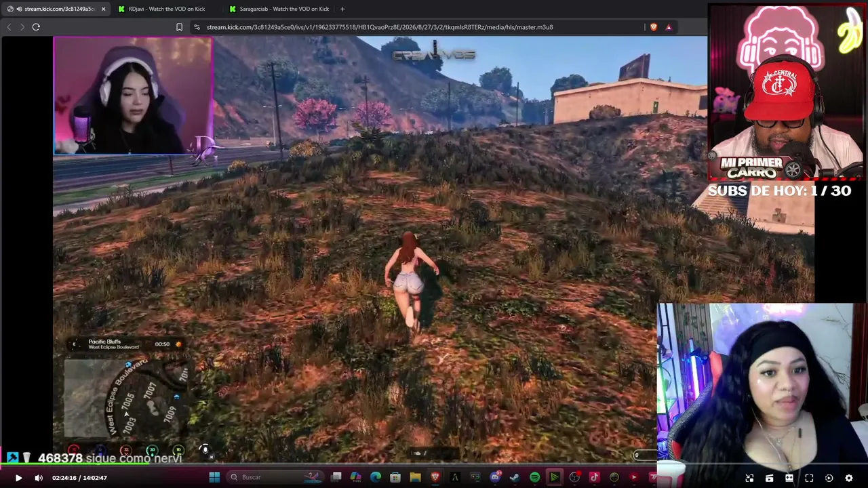Open Steam from the taskbar
Image resolution: width=868 pixels, height=488 pixels.
(515, 477)
